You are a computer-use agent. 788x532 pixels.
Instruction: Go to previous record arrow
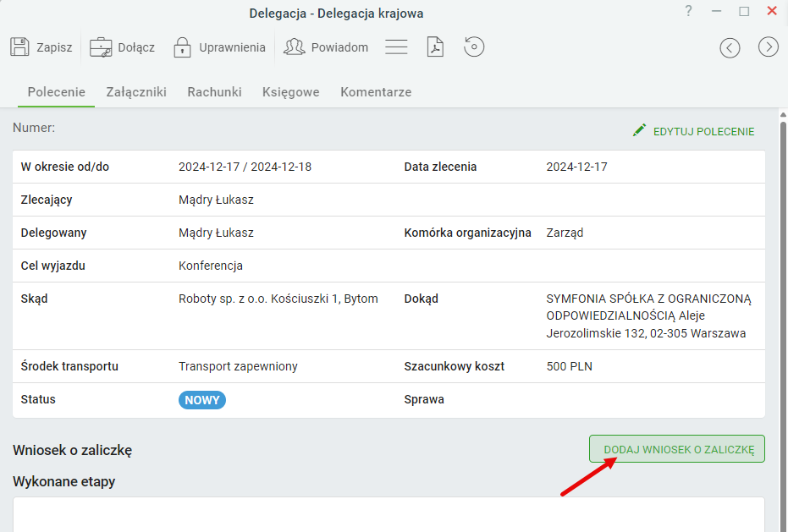(730, 47)
